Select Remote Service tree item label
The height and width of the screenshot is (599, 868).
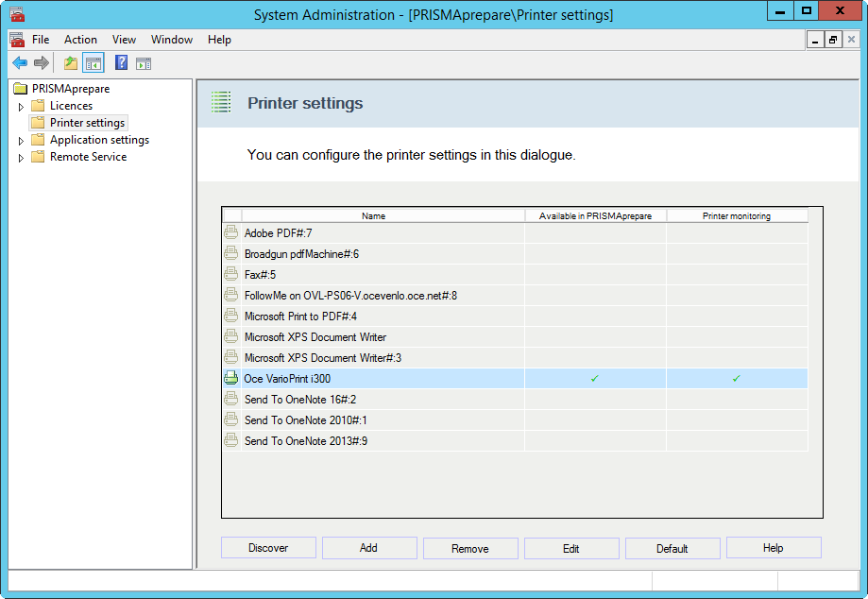(x=88, y=157)
